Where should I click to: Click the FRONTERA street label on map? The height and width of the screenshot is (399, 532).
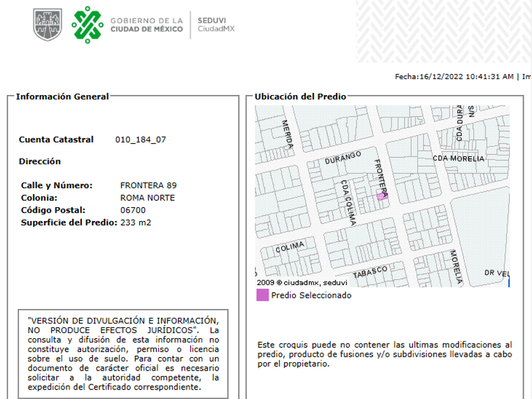click(x=381, y=178)
